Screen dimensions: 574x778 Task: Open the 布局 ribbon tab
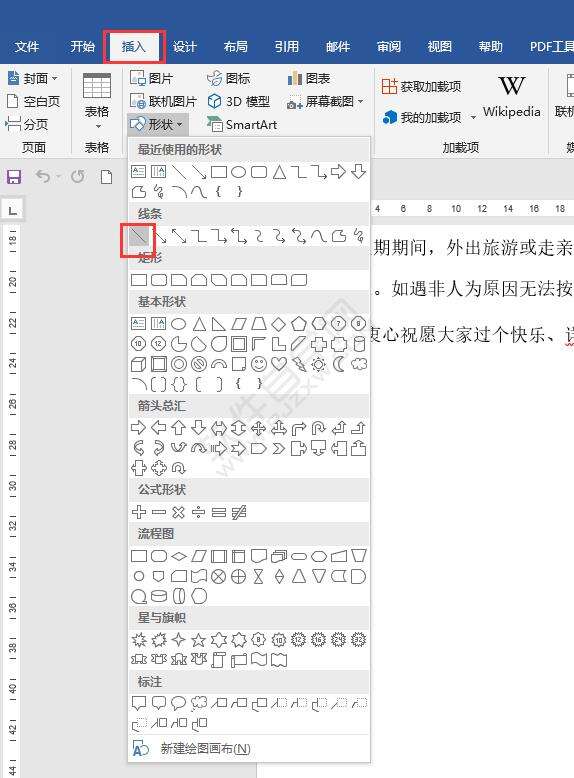pos(236,47)
